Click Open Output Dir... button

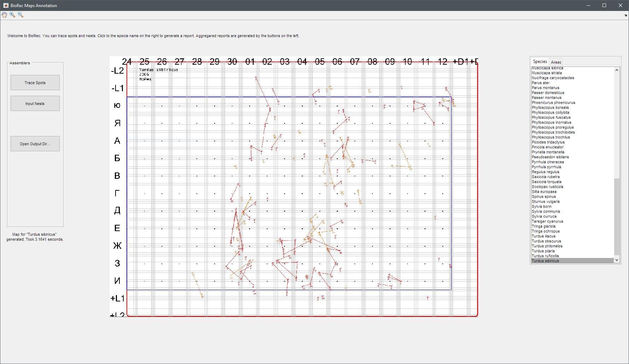point(35,144)
